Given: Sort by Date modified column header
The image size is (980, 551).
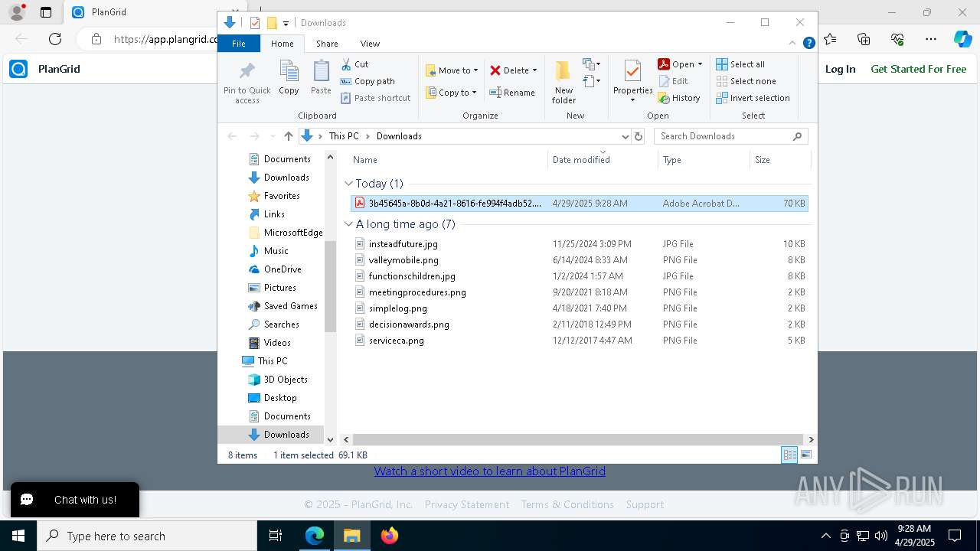Looking at the screenshot, I should [x=603, y=160].
